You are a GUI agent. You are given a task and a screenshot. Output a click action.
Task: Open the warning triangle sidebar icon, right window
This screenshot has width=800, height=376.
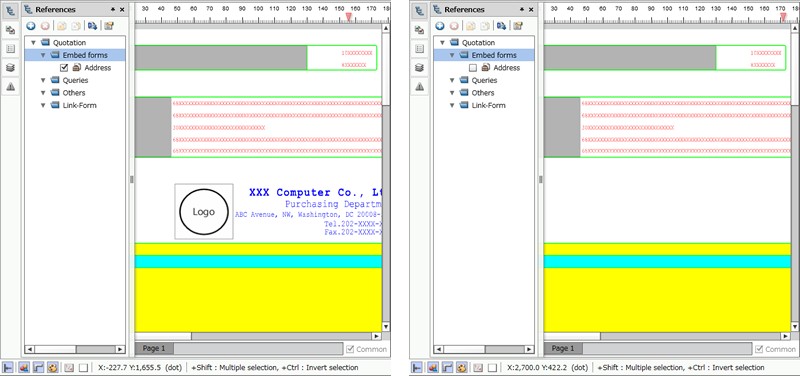click(x=419, y=87)
